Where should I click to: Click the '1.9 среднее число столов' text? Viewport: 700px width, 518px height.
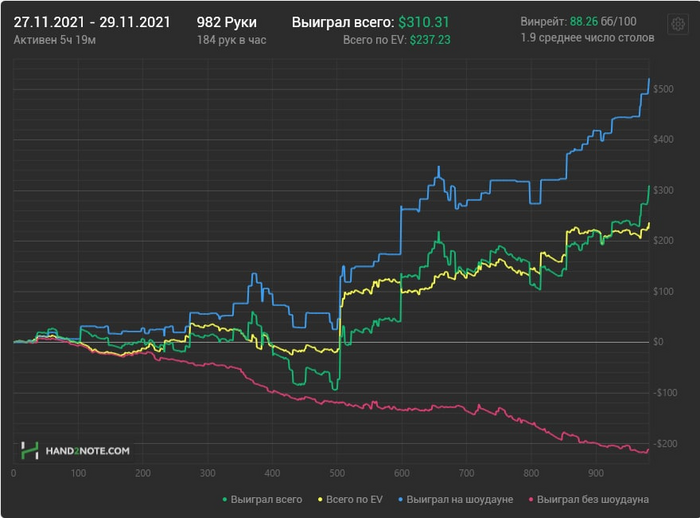(588, 38)
